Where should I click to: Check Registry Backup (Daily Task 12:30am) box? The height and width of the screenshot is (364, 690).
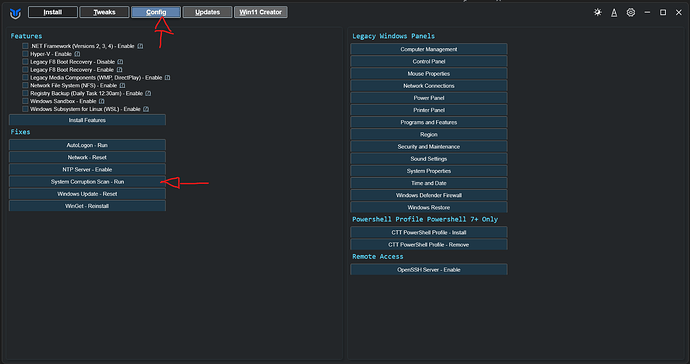point(25,93)
